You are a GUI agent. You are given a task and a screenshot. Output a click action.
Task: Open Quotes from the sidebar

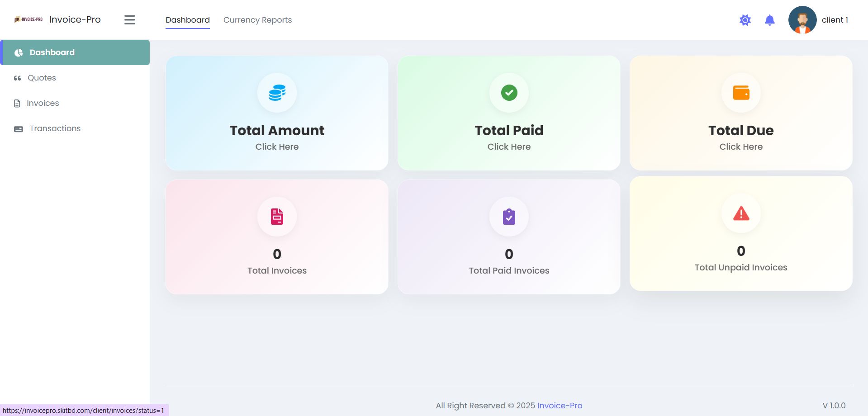coord(42,78)
